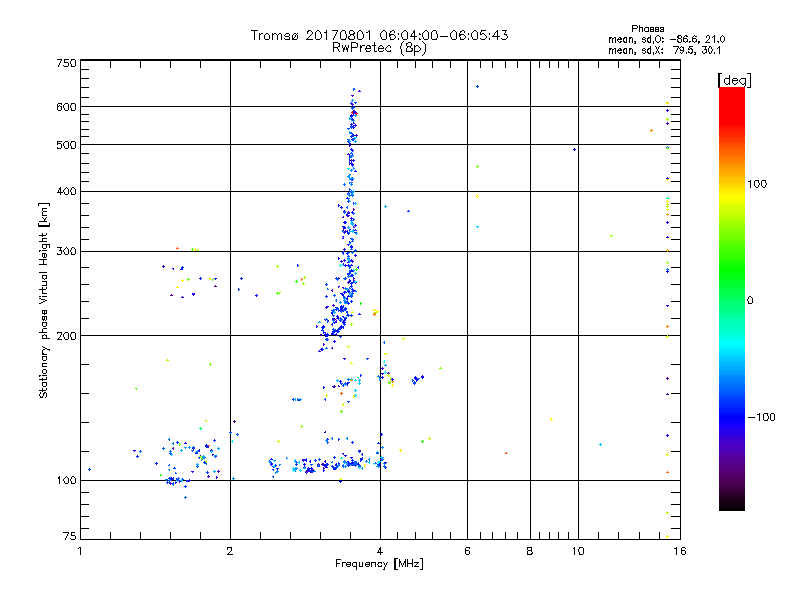Click the colorbar tick label '100'
This screenshot has width=800, height=600.
click(757, 184)
